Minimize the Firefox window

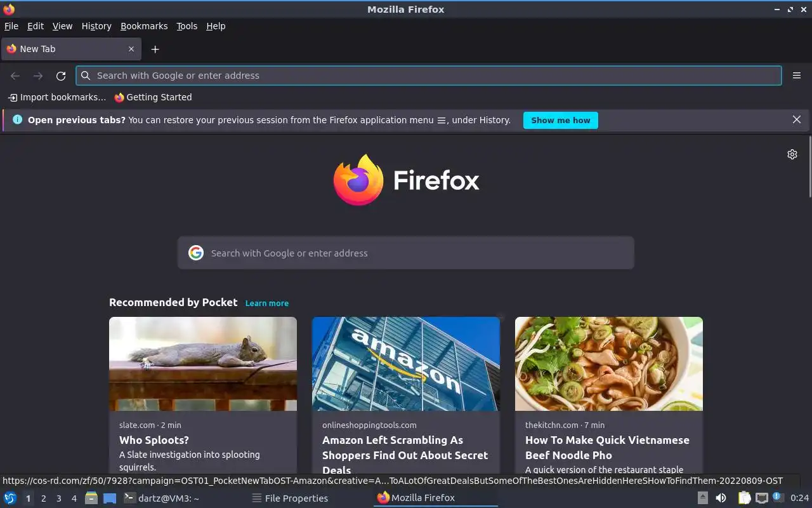[777, 10]
